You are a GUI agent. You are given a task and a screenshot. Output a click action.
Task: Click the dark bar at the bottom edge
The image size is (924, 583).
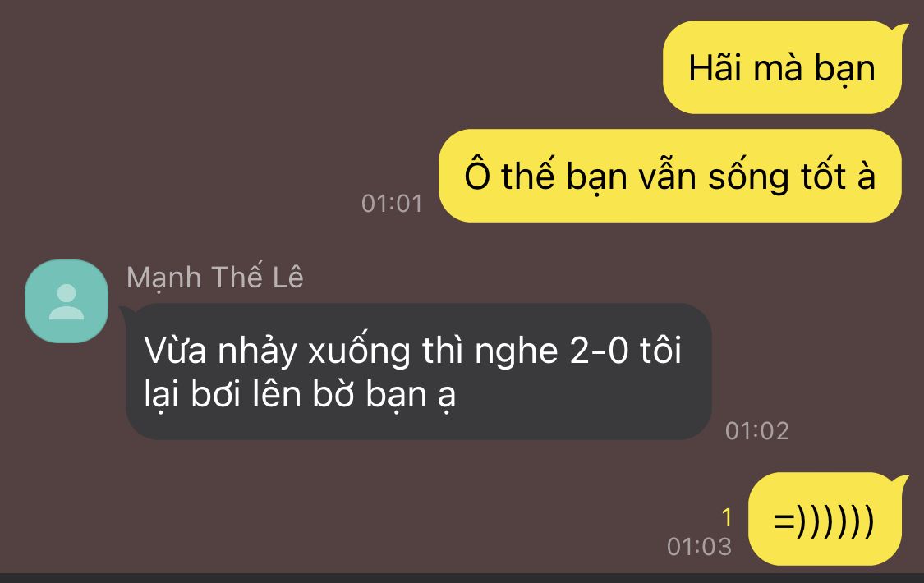(x=462, y=578)
